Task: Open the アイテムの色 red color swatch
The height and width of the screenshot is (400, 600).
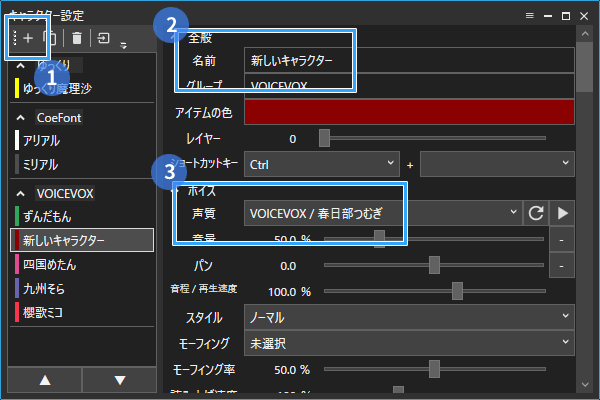Action: [x=409, y=112]
